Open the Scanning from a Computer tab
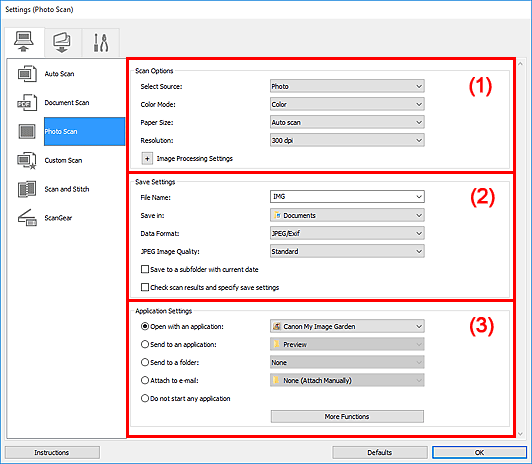The height and width of the screenshot is (464, 532). point(24,42)
